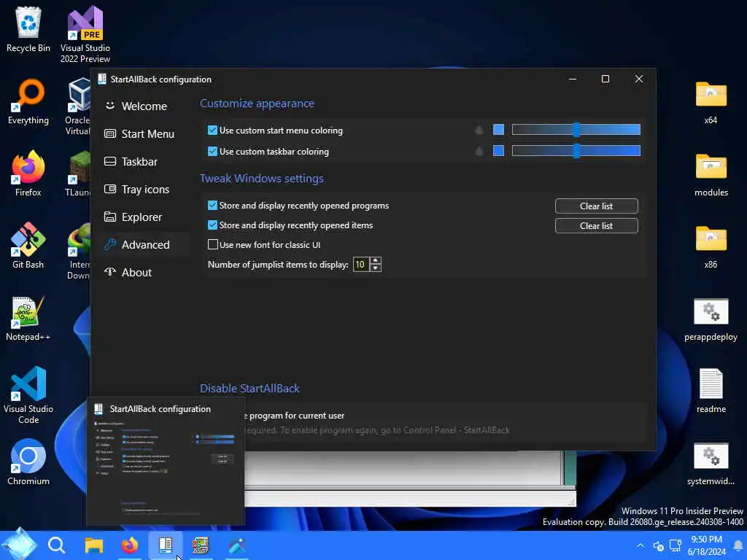Select Visual Studio Code desktop icon
747x560 pixels.
[x=28, y=394]
